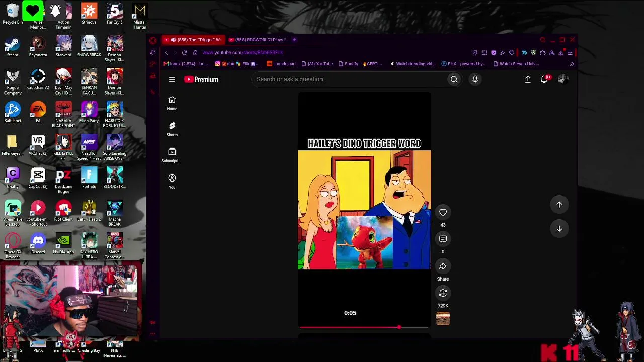Open Steam desktop shortcut
This screenshot has height=362, width=644.
[x=13, y=47]
